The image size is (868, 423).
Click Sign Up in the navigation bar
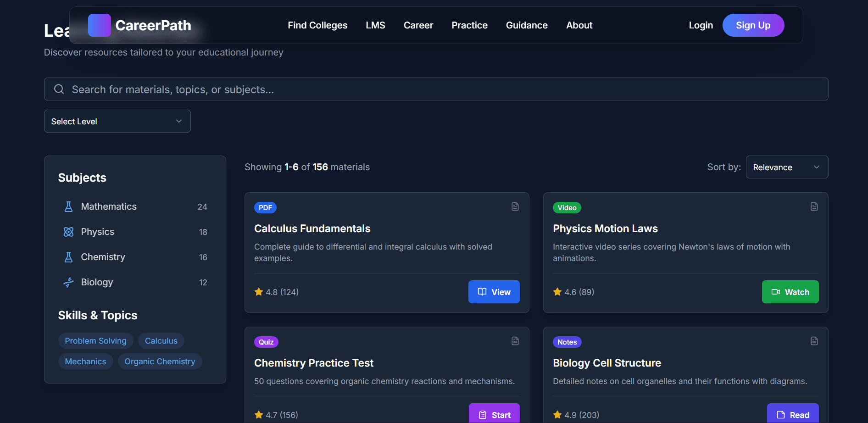tap(753, 25)
